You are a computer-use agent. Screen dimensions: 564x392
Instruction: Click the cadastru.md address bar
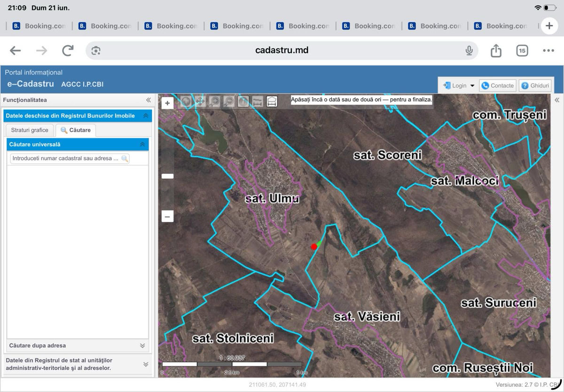pos(282,50)
